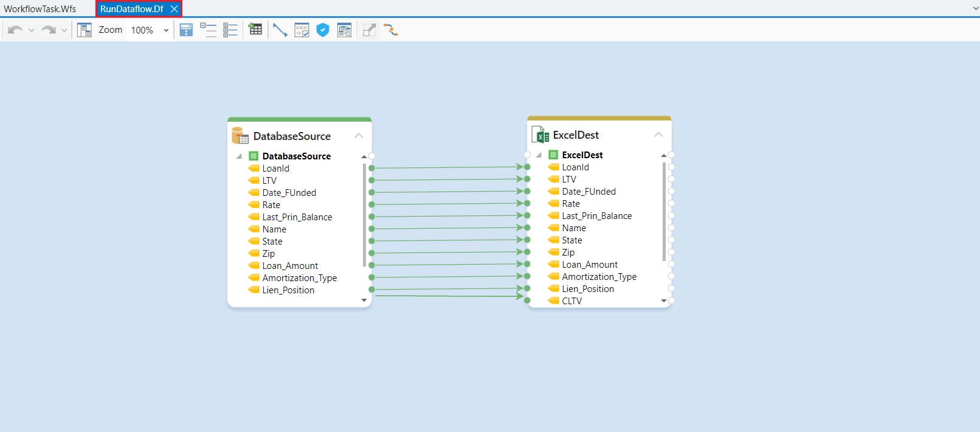Click the expand-all tree list icon
The width and height of the screenshot is (980, 432).
[230, 30]
